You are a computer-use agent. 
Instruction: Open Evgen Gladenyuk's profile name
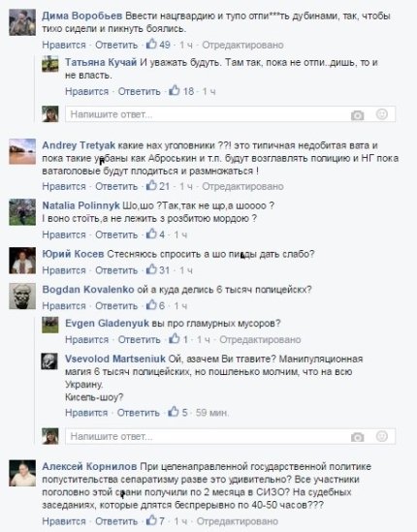pos(107,324)
